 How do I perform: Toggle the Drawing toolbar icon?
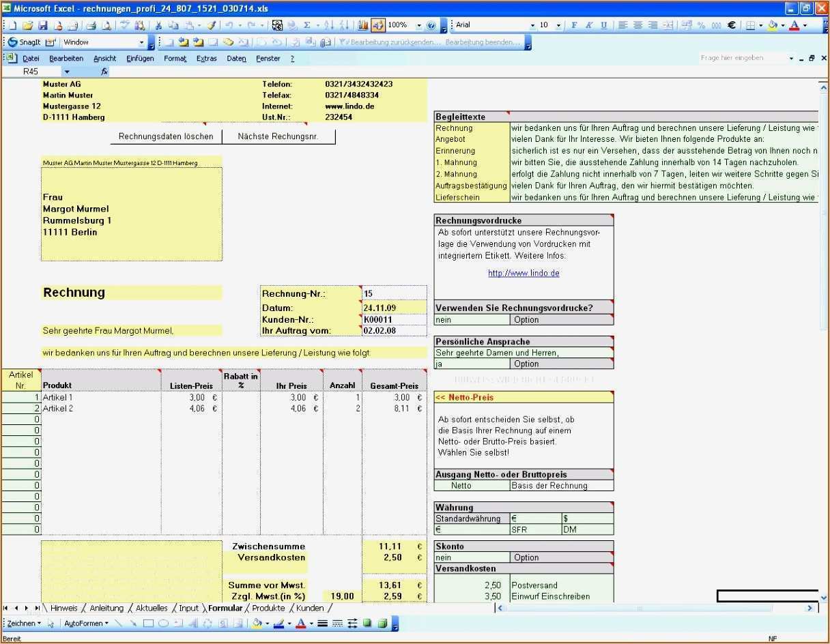[377, 25]
